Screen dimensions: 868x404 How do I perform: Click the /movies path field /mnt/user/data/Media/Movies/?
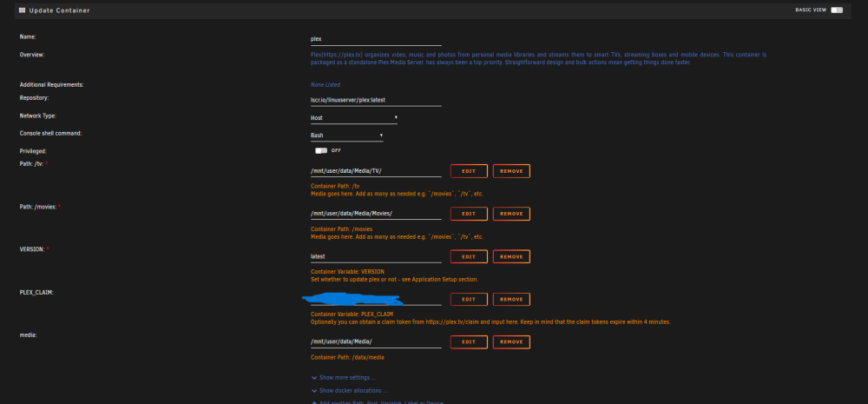[376, 214]
